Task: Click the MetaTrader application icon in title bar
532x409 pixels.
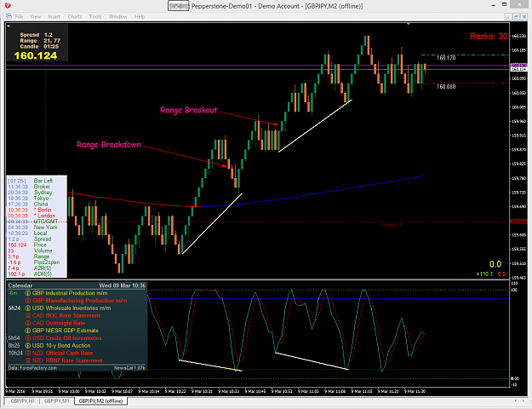Action: point(8,6)
